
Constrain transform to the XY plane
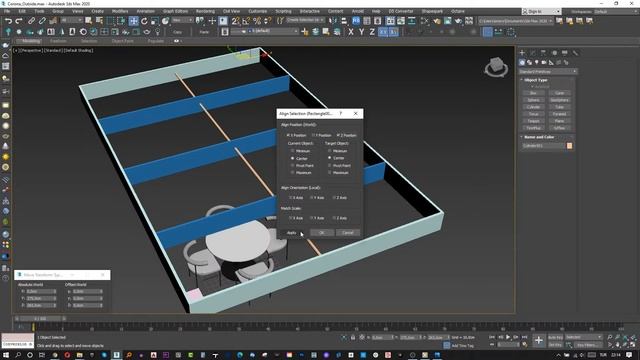383,31
